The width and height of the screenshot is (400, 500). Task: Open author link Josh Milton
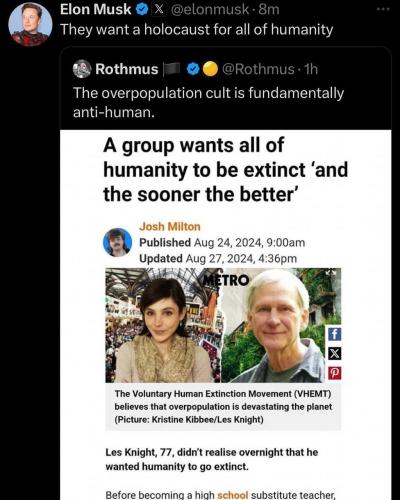tap(170, 227)
